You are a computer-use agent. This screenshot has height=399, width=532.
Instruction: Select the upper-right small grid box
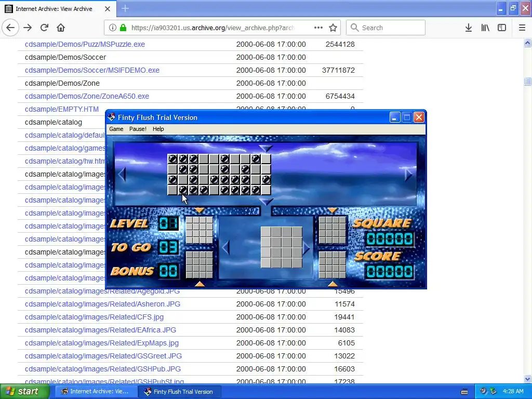[x=332, y=230]
